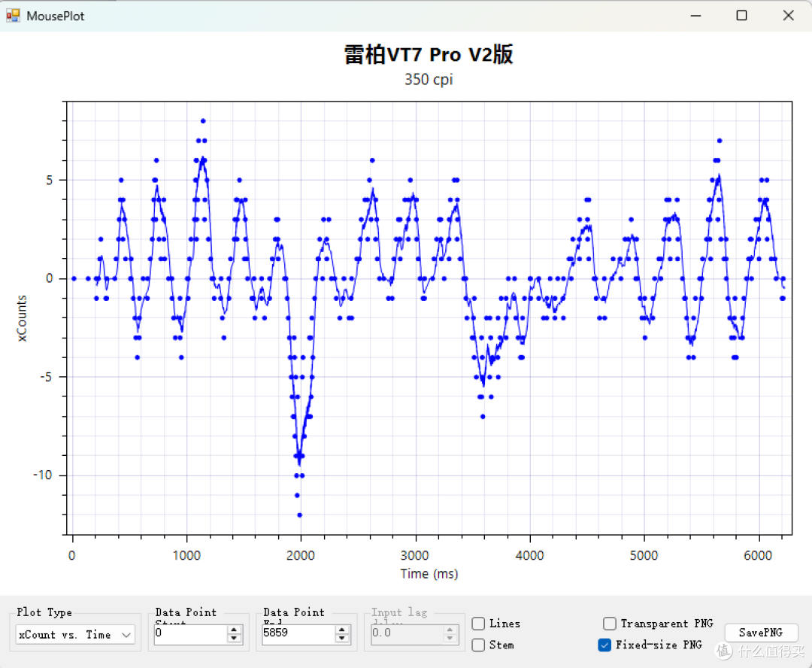Click the 3000 tick label on the time axis
This screenshot has height=668, width=812.
coord(415,556)
